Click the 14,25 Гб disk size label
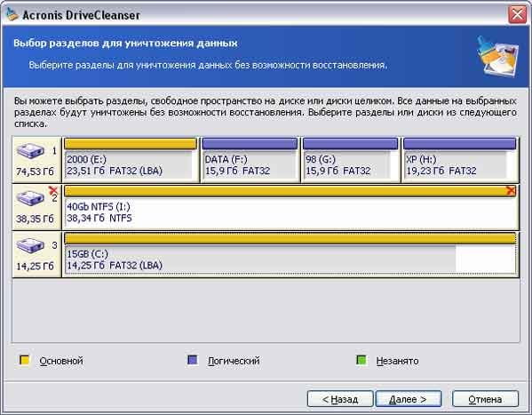532x415 pixels. pyautogui.click(x=35, y=266)
